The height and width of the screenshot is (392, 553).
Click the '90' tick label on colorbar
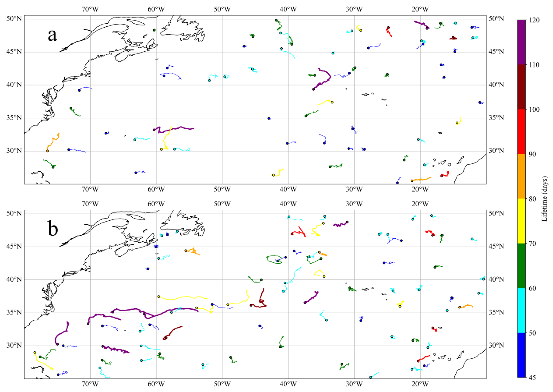(x=533, y=154)
